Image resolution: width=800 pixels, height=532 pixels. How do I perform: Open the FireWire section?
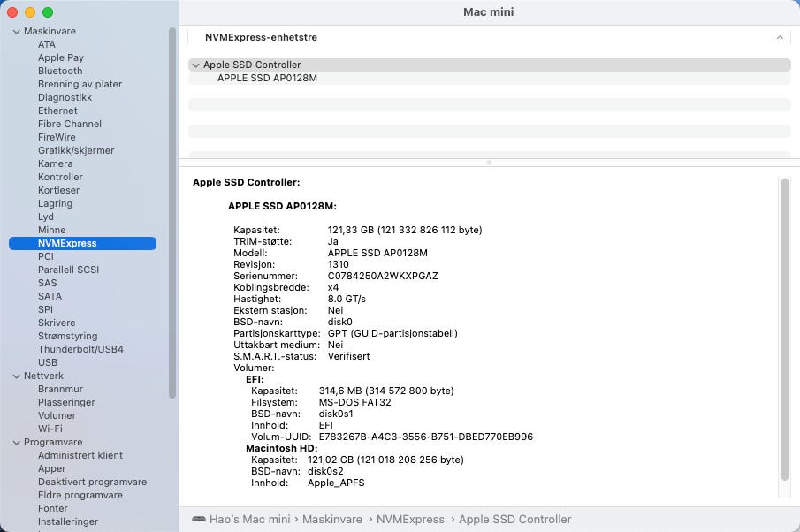(57, 137)
